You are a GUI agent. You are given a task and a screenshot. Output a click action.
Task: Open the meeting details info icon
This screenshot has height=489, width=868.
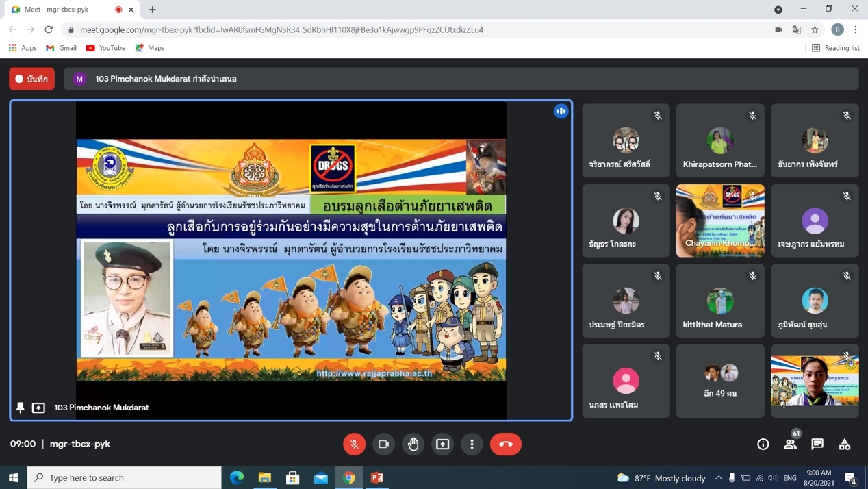[763, 444]
